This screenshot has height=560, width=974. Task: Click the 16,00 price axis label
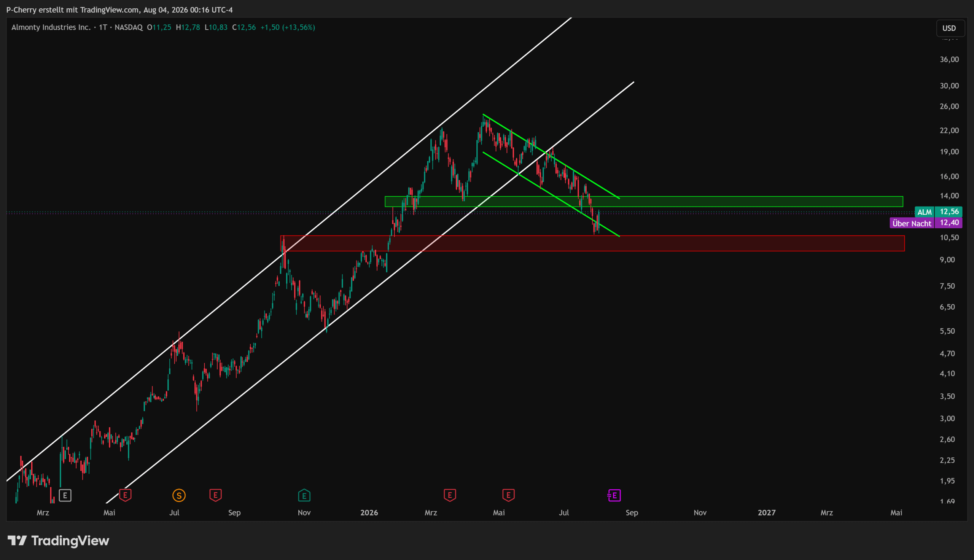(x=949, y=177)
